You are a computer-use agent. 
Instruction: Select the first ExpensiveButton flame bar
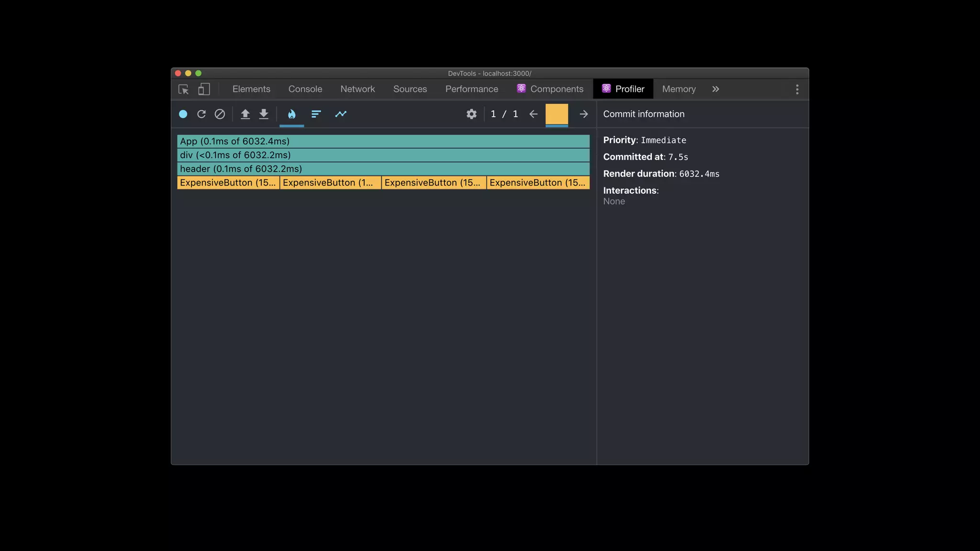pos(228,183)
